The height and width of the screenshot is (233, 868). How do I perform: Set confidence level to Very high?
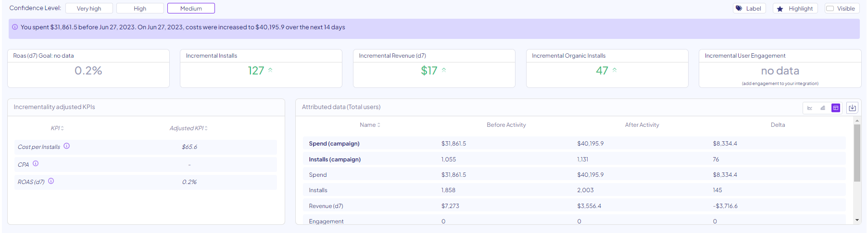pos(89,9)
